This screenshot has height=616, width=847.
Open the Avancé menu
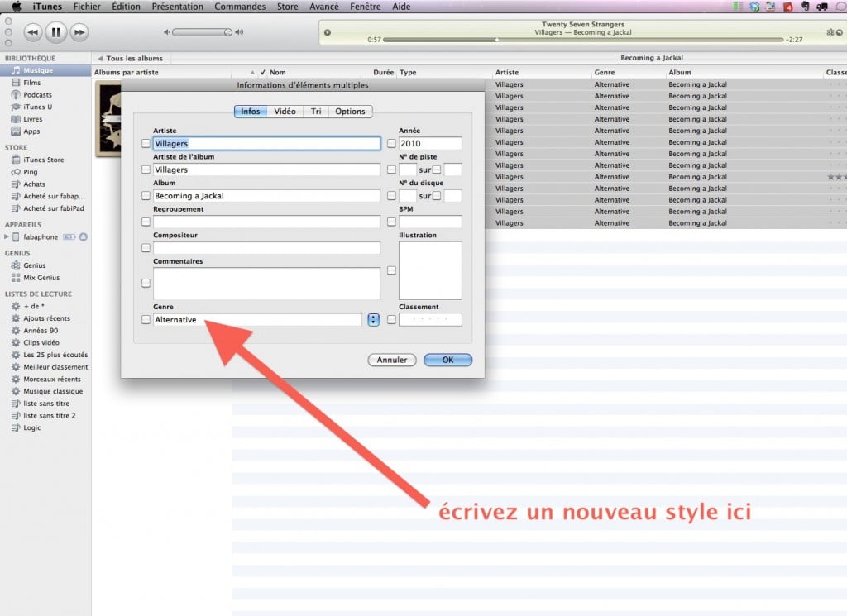324,7
